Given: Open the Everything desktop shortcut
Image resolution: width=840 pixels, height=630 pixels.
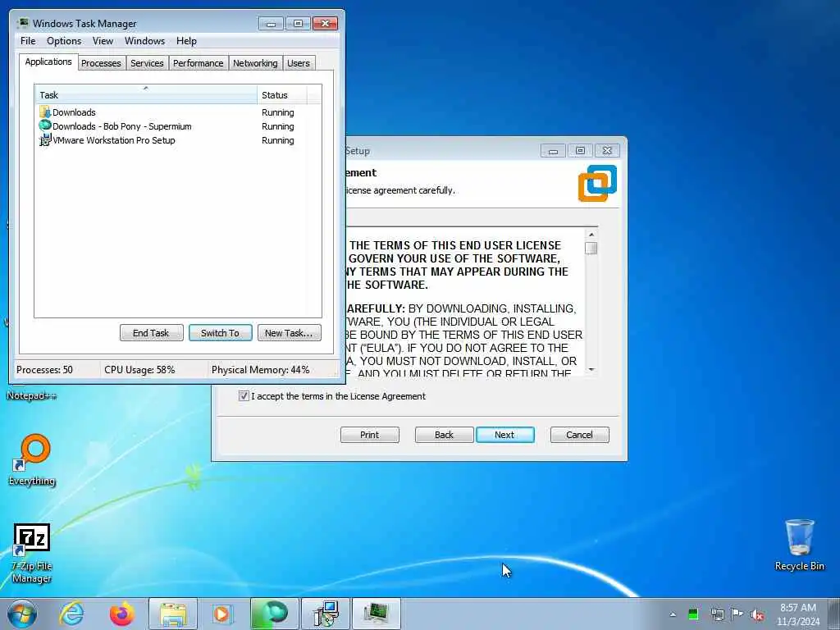Looking at the screenshot, I should 33,459.
